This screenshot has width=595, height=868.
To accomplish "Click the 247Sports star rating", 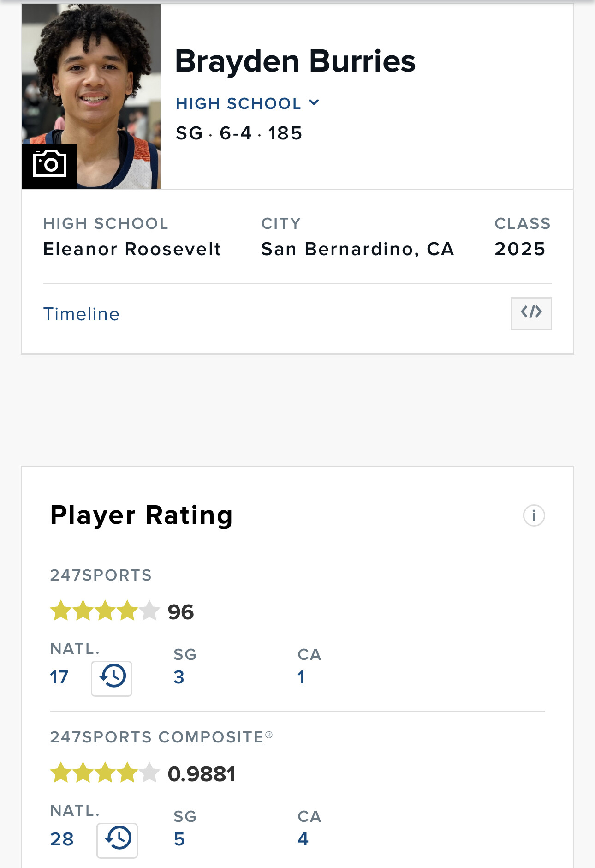I will point(105,611).
